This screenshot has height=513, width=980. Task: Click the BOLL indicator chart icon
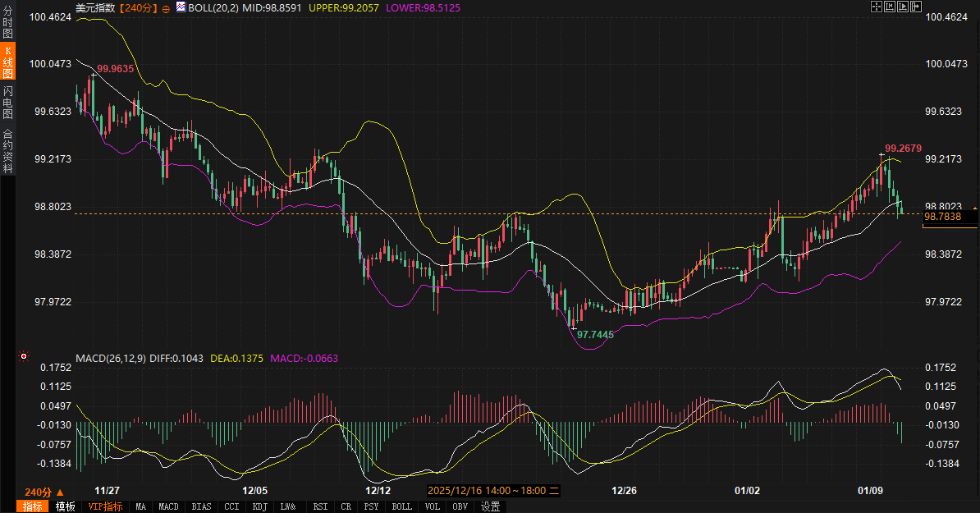180,7
